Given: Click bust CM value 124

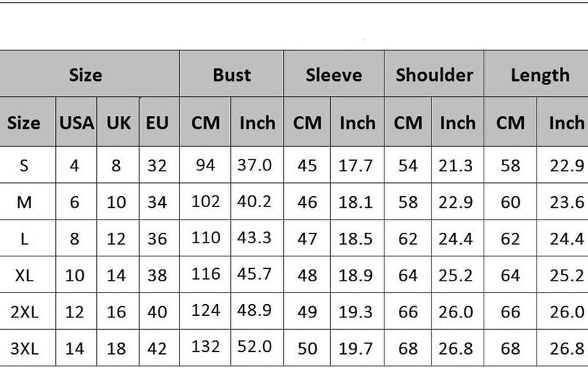Looking at the screenshot, I should 206,311.
